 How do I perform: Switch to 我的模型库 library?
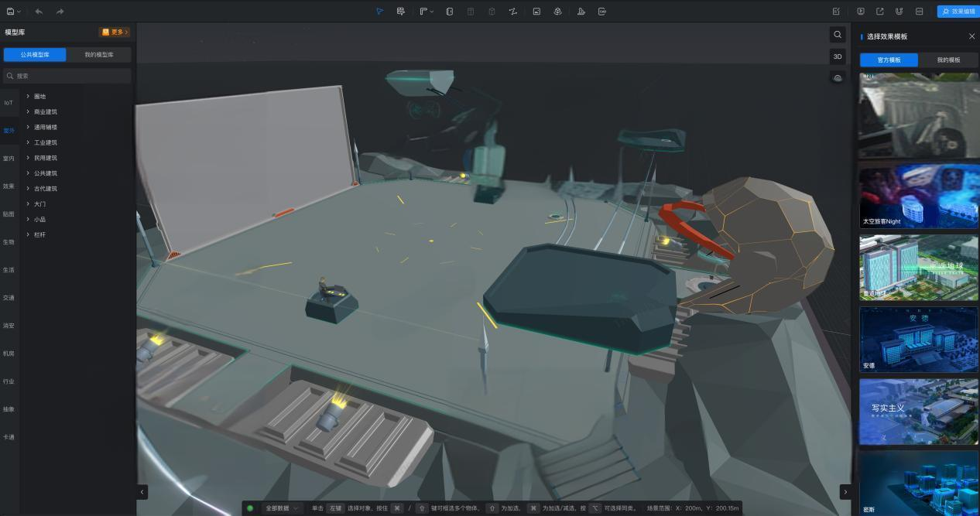coord(99,55)
